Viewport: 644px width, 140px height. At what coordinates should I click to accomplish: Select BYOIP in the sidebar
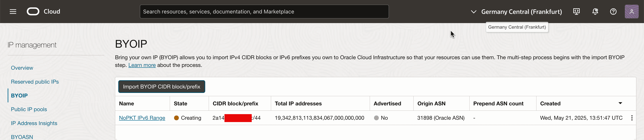click(19, 96)
